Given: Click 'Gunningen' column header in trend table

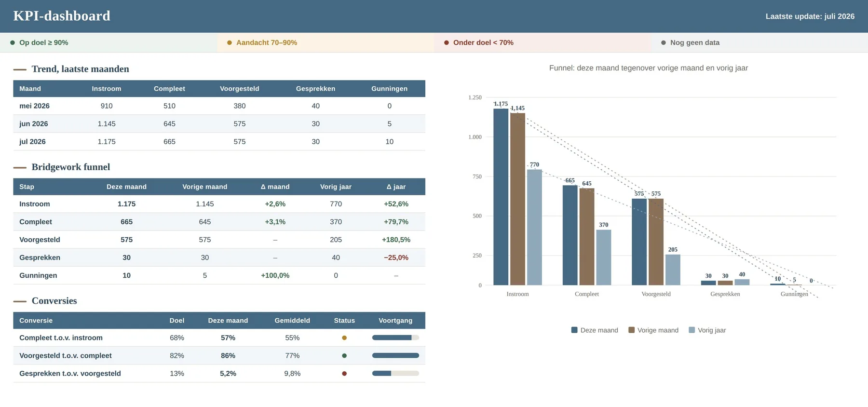Looking at the screenshot, I should click(389, 89).
